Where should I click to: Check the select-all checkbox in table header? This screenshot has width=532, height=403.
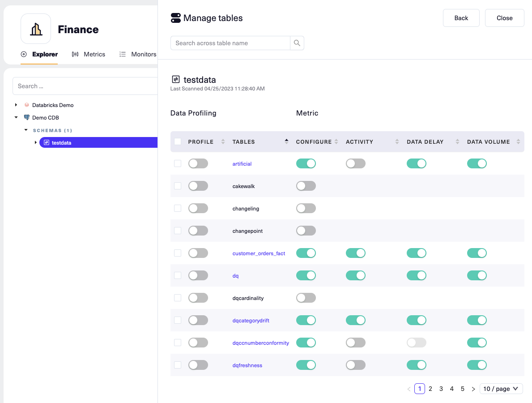(x=178, y=141)
